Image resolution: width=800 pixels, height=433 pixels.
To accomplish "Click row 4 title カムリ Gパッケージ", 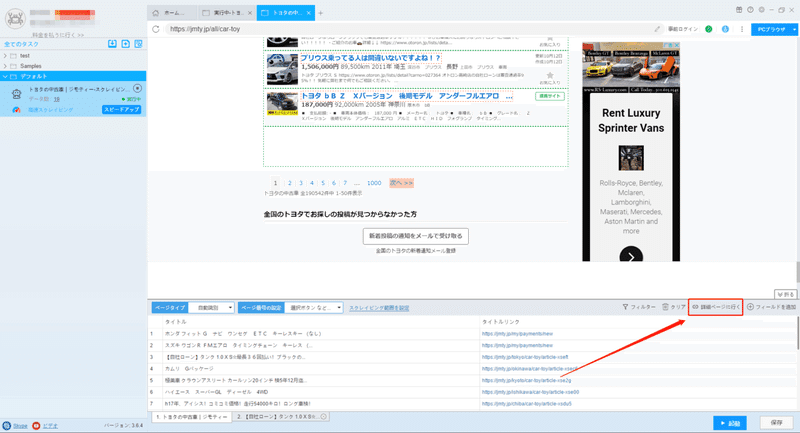I will [189, 368].
